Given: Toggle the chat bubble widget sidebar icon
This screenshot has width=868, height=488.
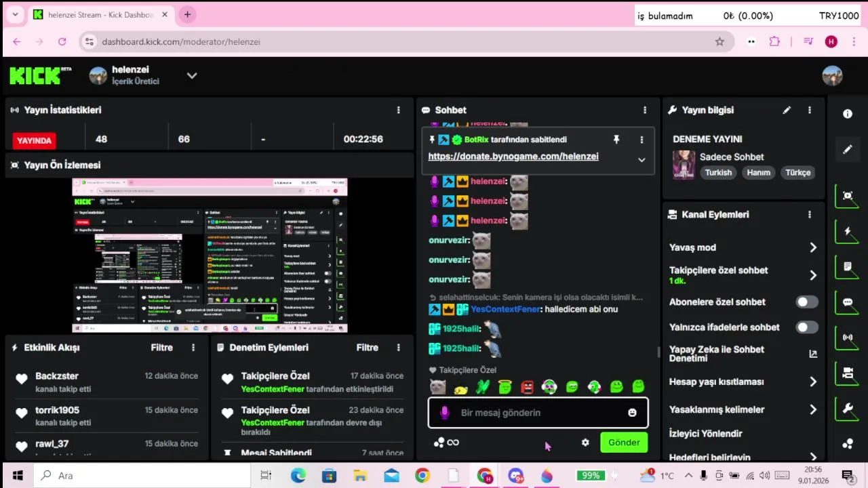Looking at the screenshot, I should 848,302.
